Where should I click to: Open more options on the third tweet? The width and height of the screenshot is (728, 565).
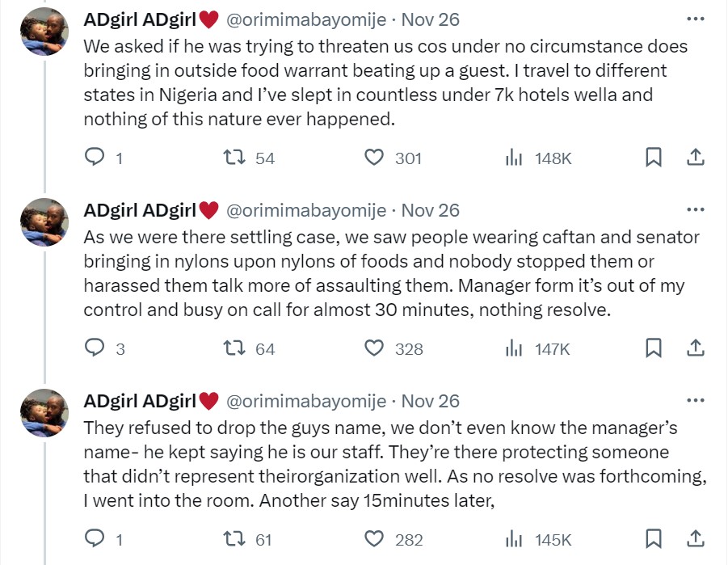(x=695, y=400)
